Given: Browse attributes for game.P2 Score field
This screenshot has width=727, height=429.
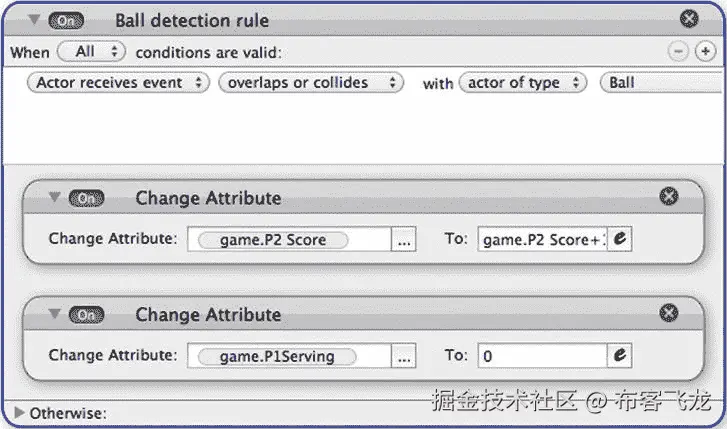Looking at the screenshot, I should tap(404, 239).
